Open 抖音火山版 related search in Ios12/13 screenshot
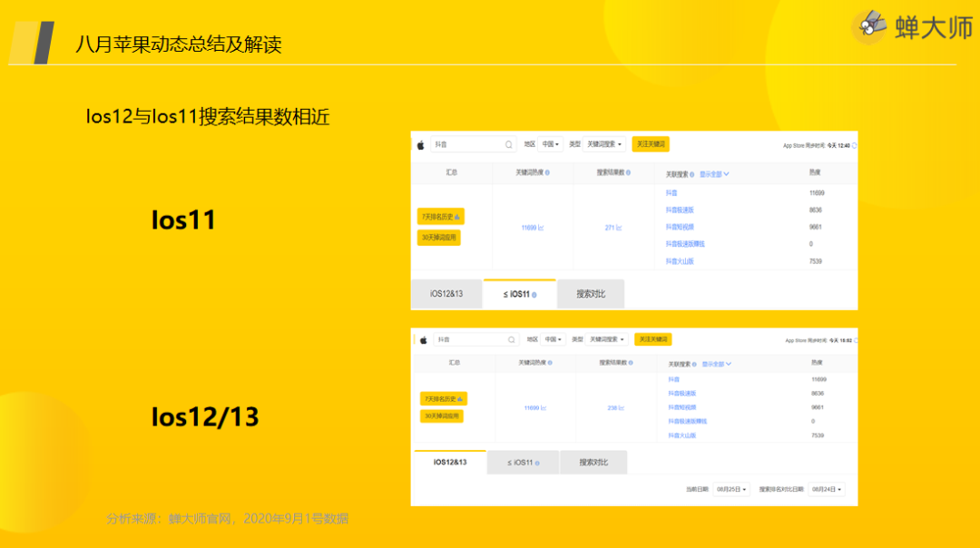The height and width of the screenshot is (548, 980). [x=681, y=435]
